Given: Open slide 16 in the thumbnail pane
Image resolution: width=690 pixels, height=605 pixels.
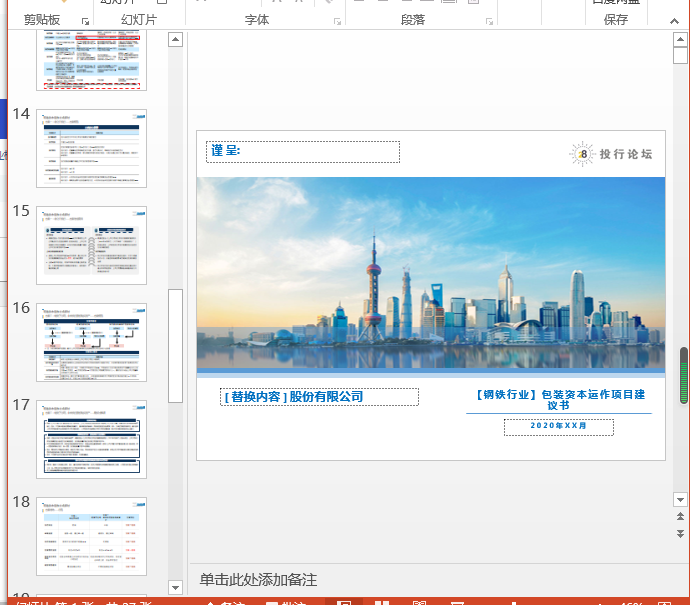Looking at the screenshot, I should [x=92, y=342].
